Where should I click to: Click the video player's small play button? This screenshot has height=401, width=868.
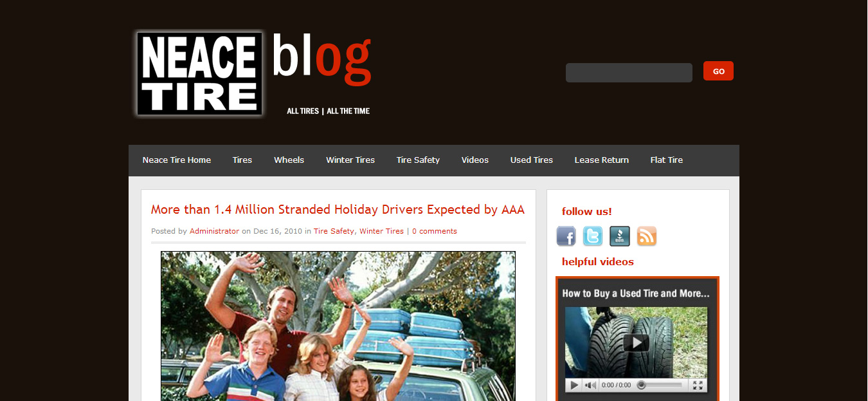[574, 386]
